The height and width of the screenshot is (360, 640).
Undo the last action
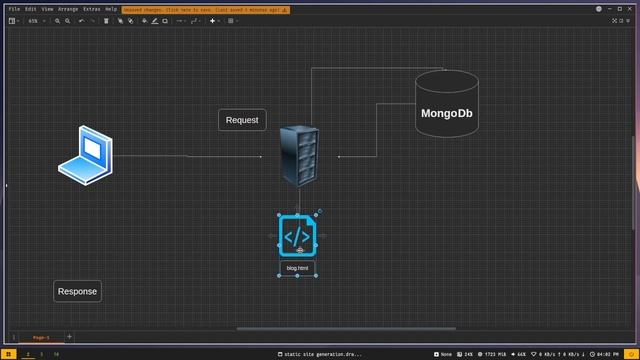point(82,21)
